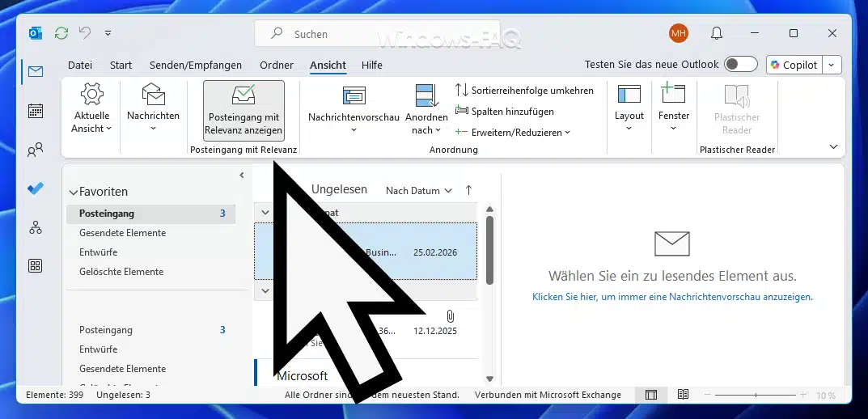Click Posteingang mit Relevanz anzeigen button
Screen dimensions: 868x419
(x=243, y=111)
